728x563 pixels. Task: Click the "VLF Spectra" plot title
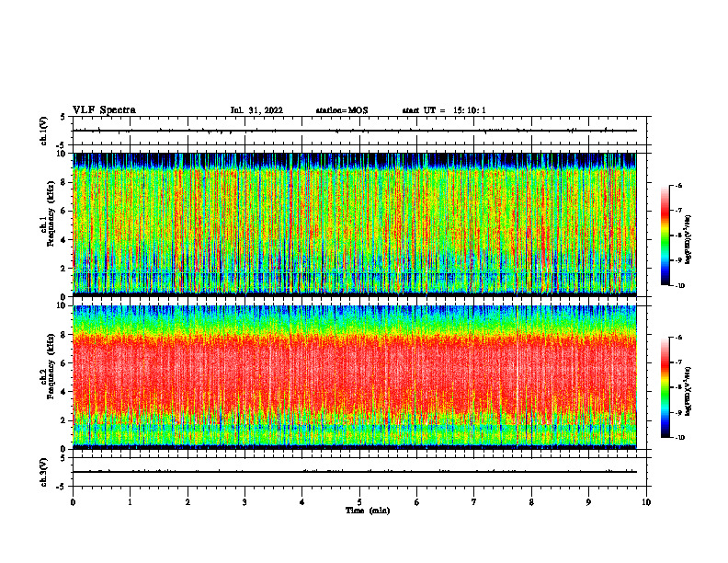pyautogui.click(x=104, y=110)
